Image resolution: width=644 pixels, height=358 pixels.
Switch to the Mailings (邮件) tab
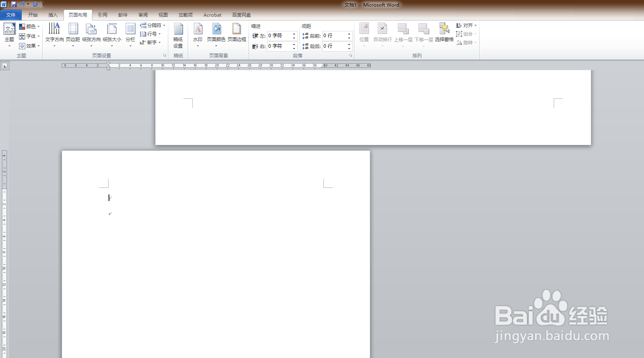[x=123, y=15]
